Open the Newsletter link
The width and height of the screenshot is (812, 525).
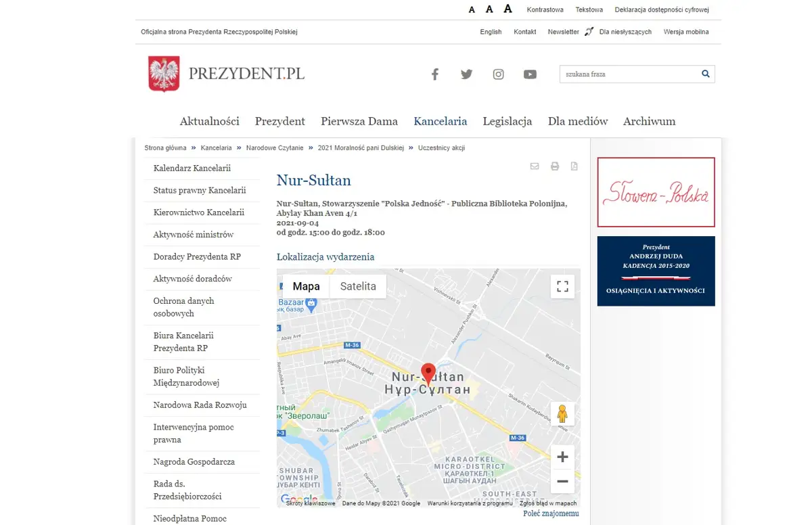pos(564,32)
